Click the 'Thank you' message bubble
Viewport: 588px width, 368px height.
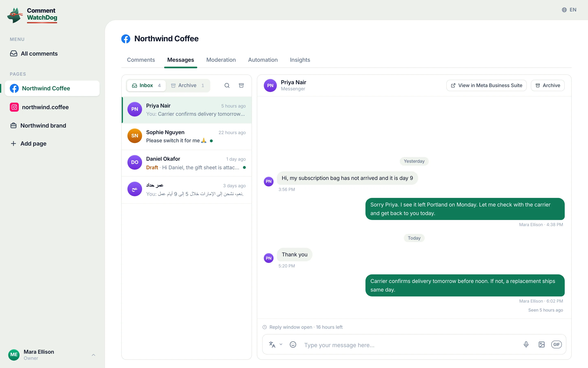point(294,254)
